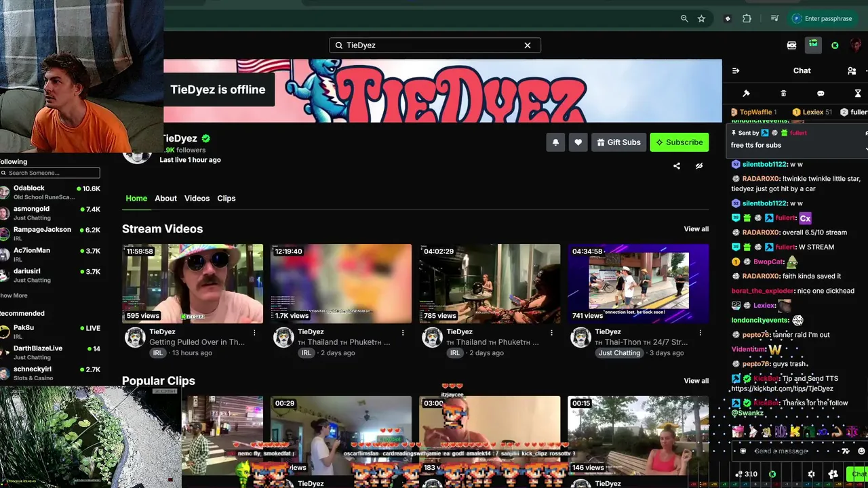This screenshot has width=868, height=488.
Task: Click Lexiex in the gifter leaderboard
Action: 812,113
